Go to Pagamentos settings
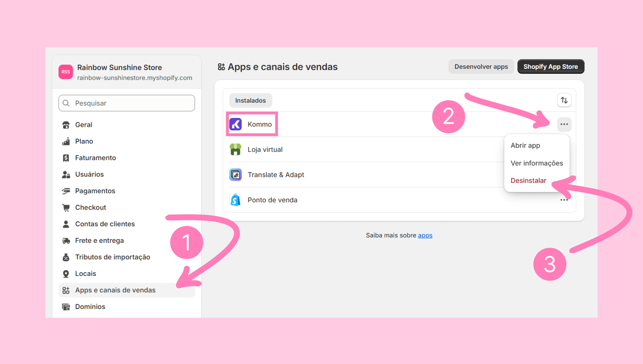 coord(126,191)
